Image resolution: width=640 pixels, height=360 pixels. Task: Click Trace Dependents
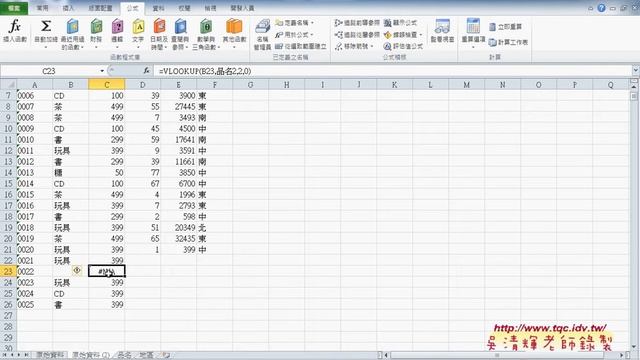pyautogui.click(x=357, y=35)
